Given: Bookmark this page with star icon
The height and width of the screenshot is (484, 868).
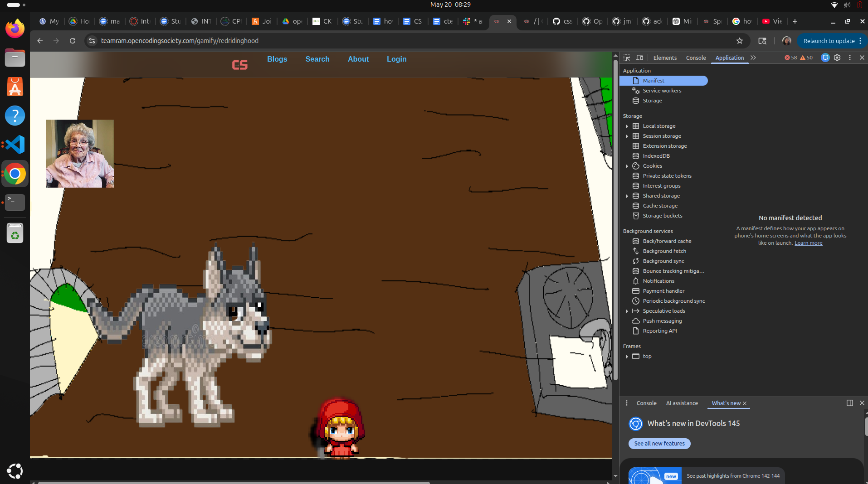Looking at the screenshot, I should pos(740,41).
